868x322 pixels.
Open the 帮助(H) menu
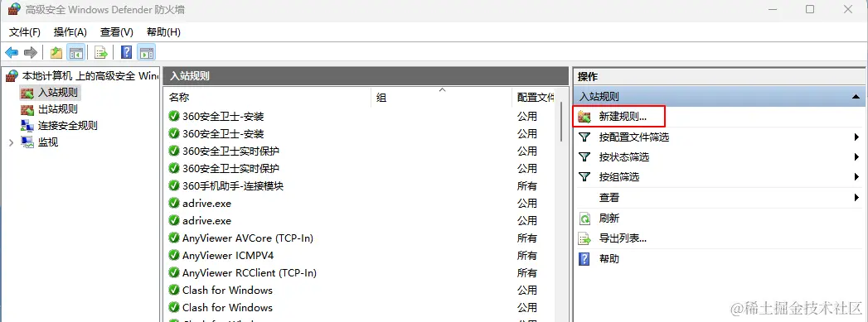(x=163, y=32)
